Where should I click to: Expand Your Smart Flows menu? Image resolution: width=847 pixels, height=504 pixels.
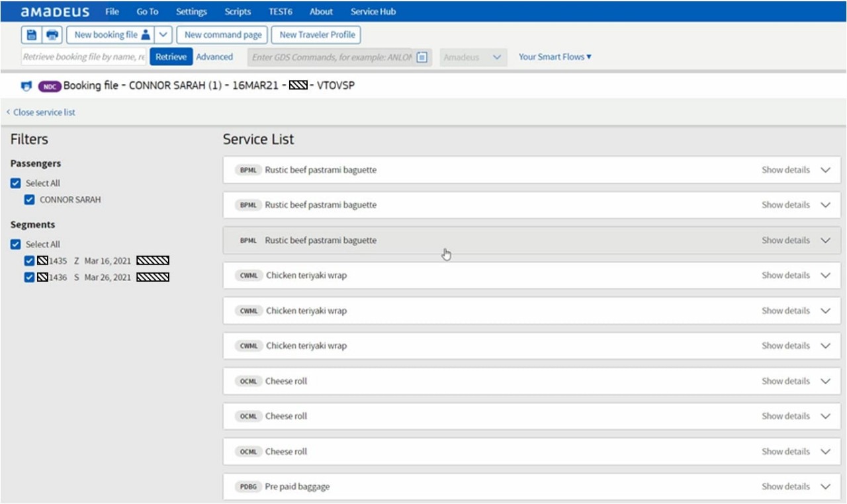coord(555,57)
